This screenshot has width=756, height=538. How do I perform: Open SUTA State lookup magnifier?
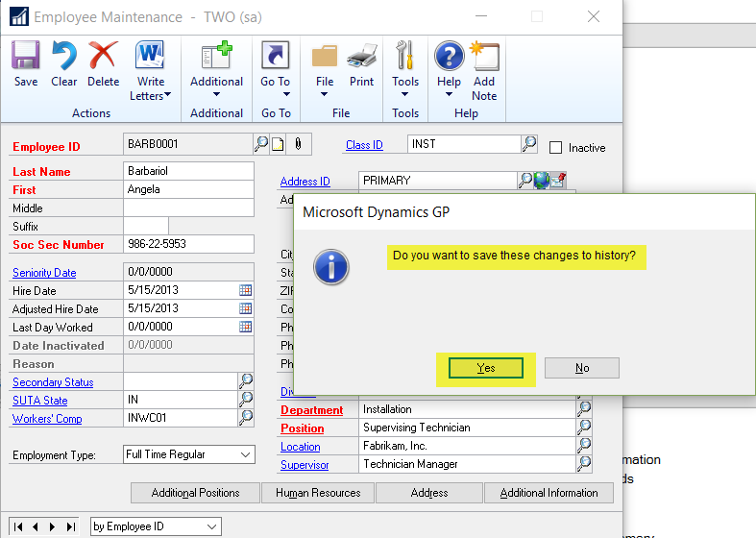(246, 399)
